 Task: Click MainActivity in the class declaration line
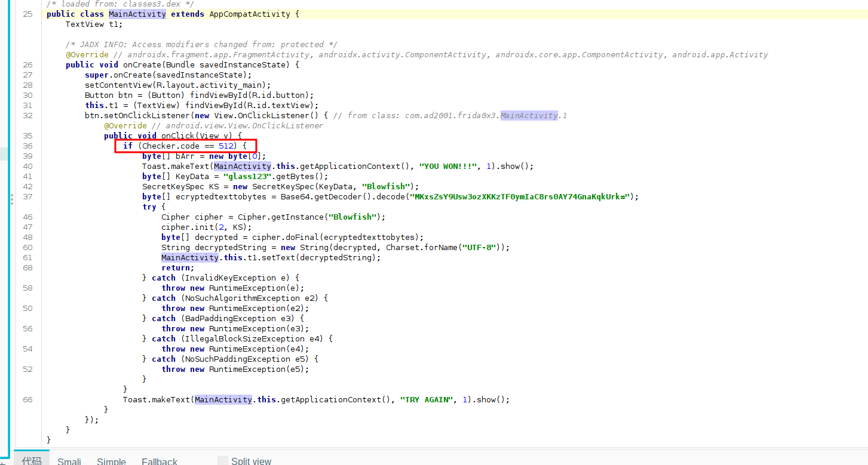pyautogui.click(x=137, y=14)
